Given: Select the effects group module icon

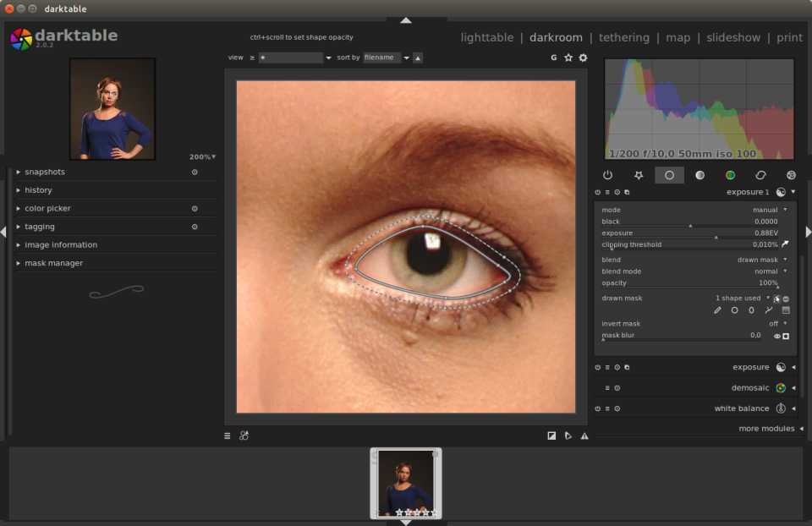Looking at the screenshot, I should (792, 175).
